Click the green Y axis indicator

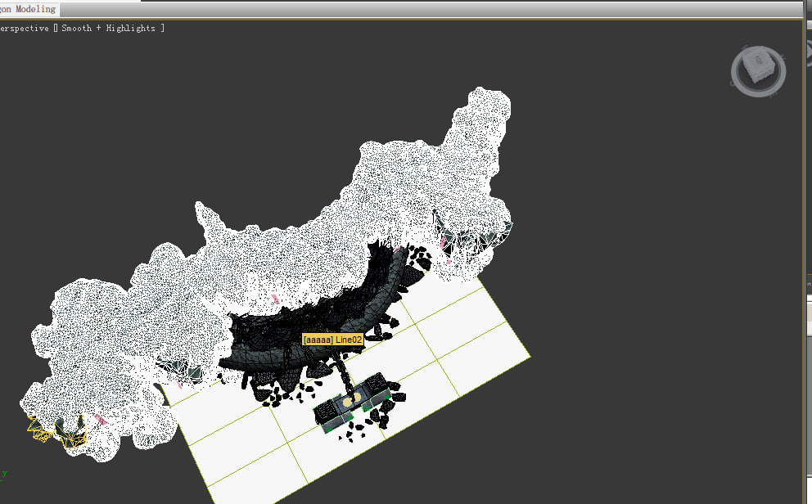tap(4, 474)
